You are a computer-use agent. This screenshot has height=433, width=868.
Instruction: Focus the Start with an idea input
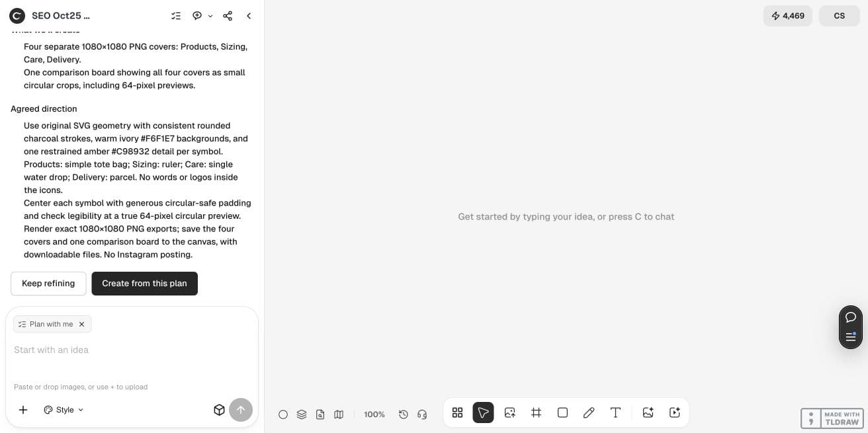132,350
